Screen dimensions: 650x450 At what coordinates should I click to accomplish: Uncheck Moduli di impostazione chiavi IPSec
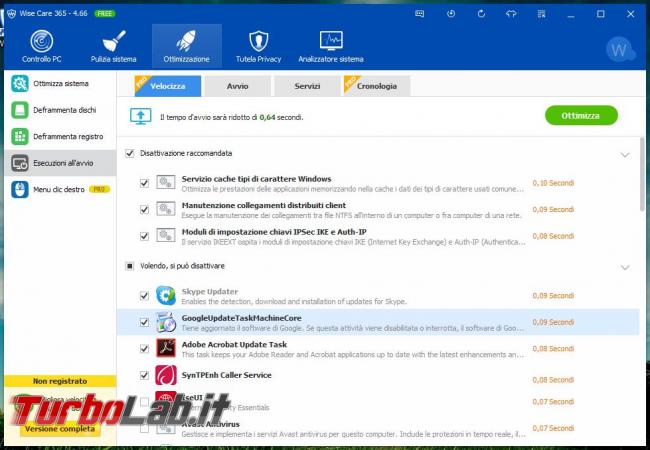click(144, 236)
